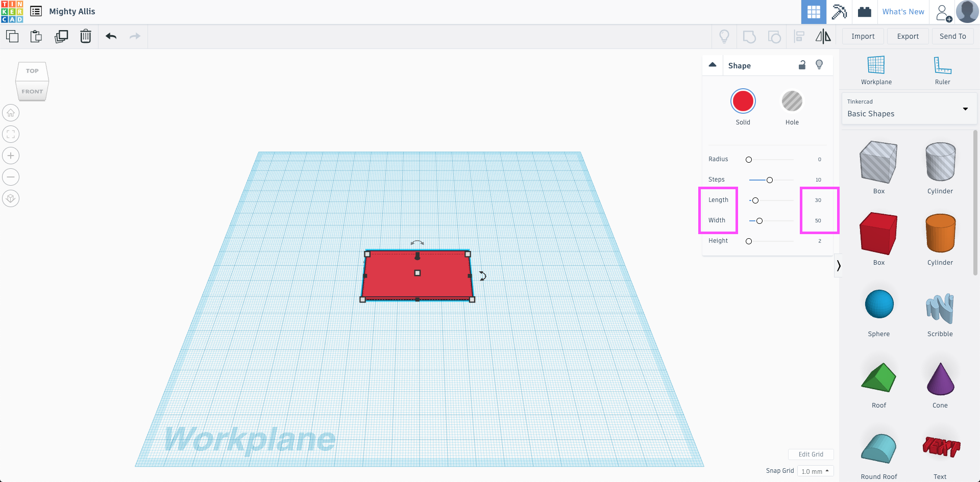Toggle the shape lock
Viewport: 980px width, 482px height.
point(801,65)
